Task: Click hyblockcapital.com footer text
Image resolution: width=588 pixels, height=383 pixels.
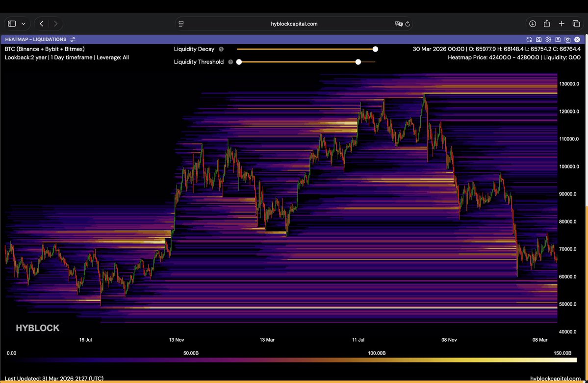Action: tap(555, 379)
